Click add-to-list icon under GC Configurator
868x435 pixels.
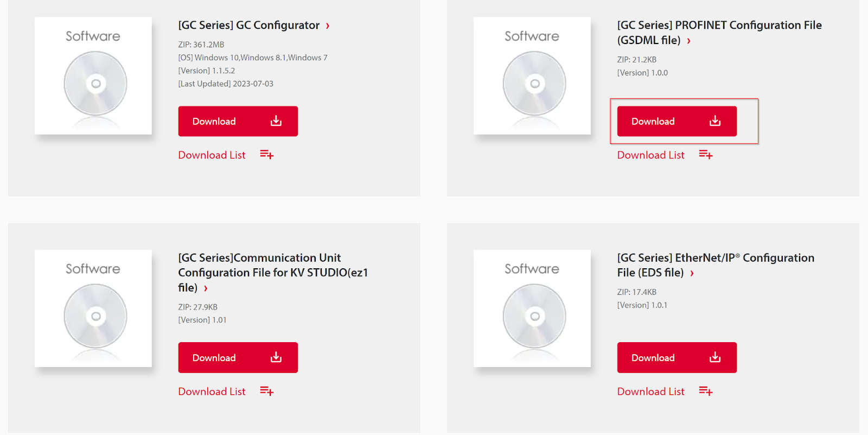click(267, 155)
